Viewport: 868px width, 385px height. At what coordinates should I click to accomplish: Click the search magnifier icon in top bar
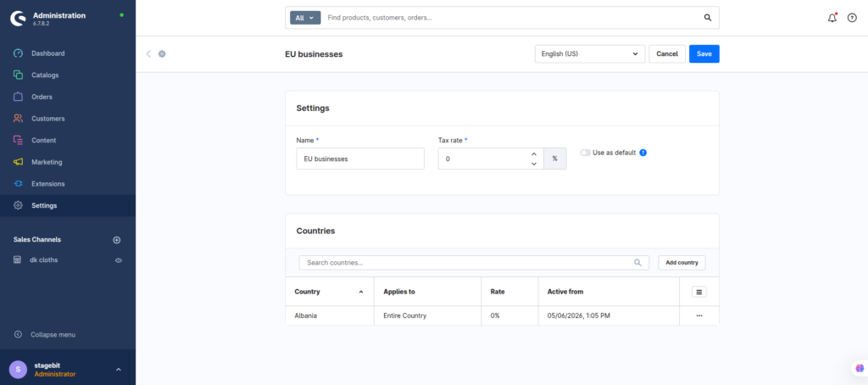[708, 18]
